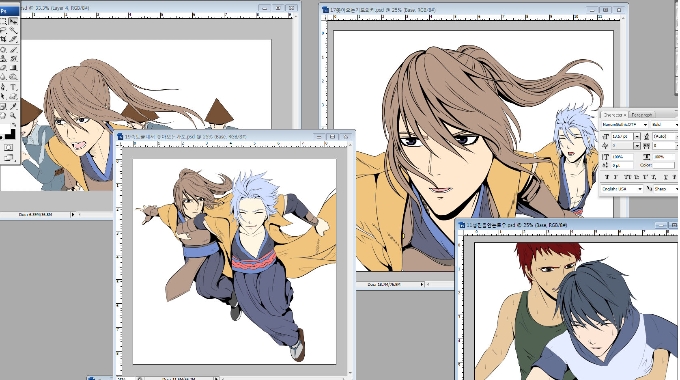Open the kerning dropdown arrow

[638, 146]
